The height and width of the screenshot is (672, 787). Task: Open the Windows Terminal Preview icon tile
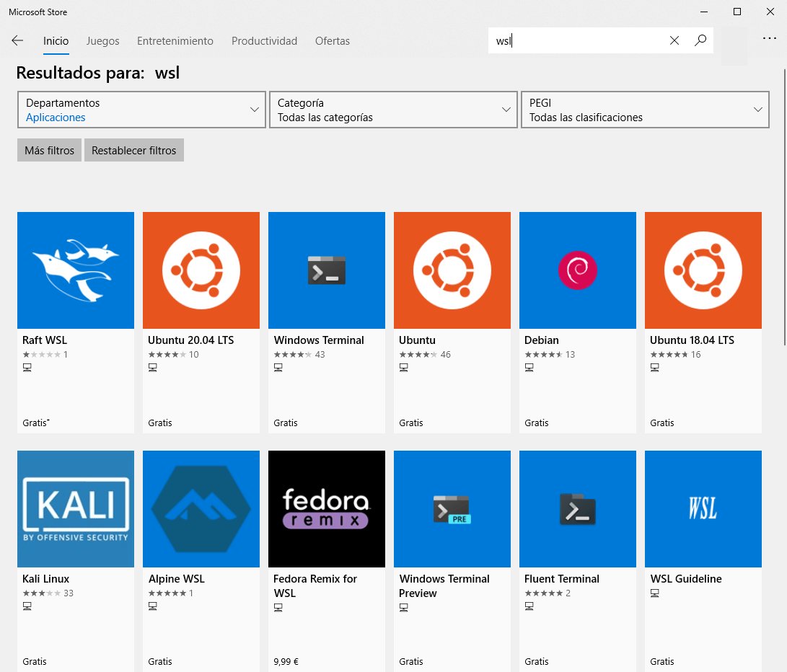click(x=452, y=509)
